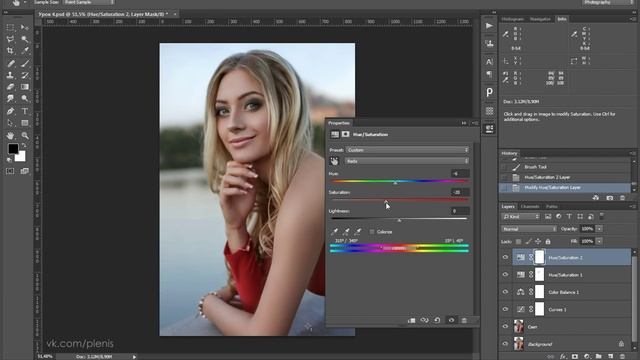This screenshot has width=640, height=360.
Task: Clip adjustment to layer below in Properties
Action: [411, 320]
